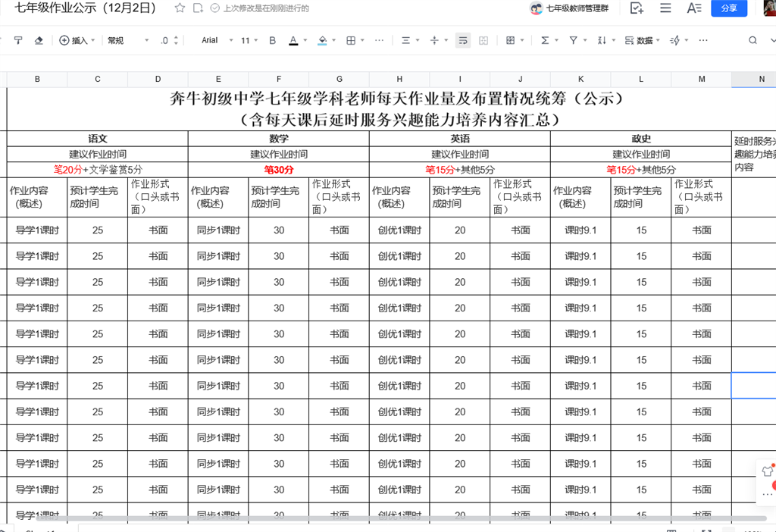This screenshot has height=532, width=776.
Task: Open the toolbar overflow menu near search
Action: point(703,41)
